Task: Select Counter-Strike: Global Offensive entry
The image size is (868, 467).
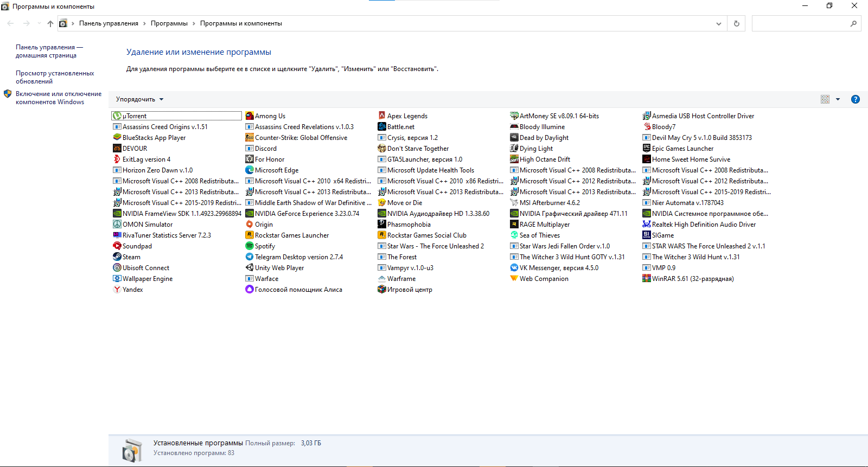Action: coord(296,138)
